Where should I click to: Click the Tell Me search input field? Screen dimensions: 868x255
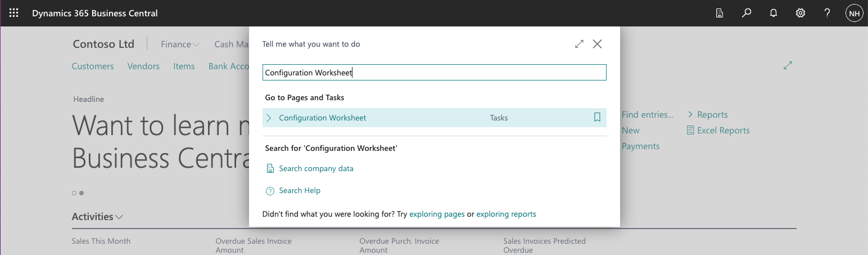click(x=434, y=73)
